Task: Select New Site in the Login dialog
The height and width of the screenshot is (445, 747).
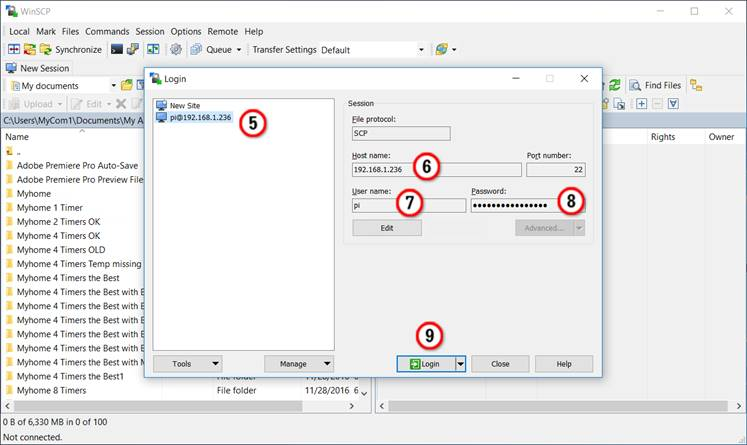Action: (x=185, y=105)
